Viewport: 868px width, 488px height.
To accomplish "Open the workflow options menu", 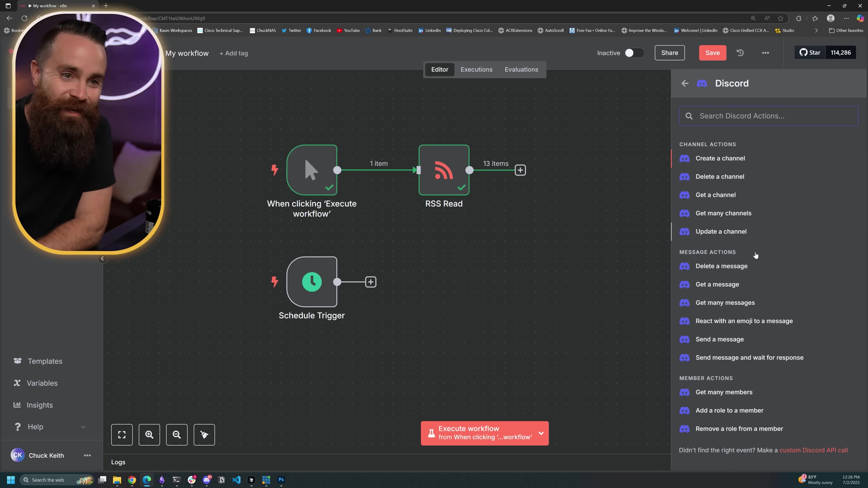I will pyautogui.click(x=765, y=53).
